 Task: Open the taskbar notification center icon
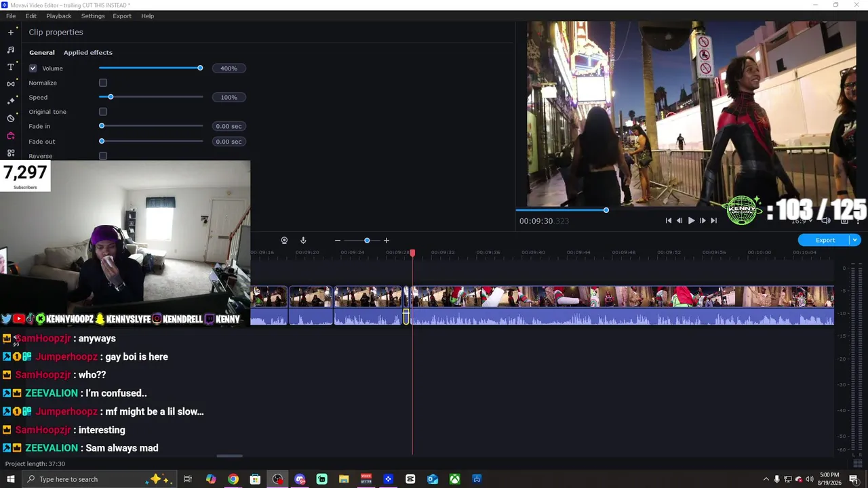coord(854,479)
